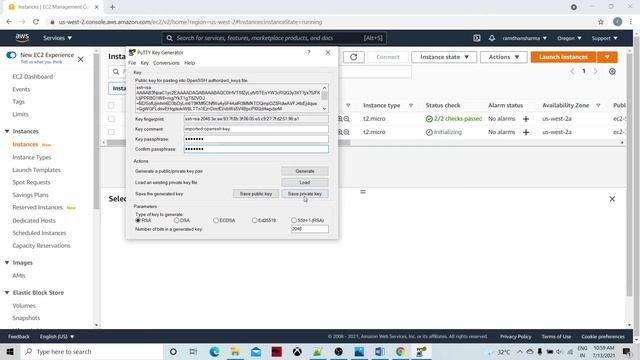Select the DSA key type radio button

(176, 220)
